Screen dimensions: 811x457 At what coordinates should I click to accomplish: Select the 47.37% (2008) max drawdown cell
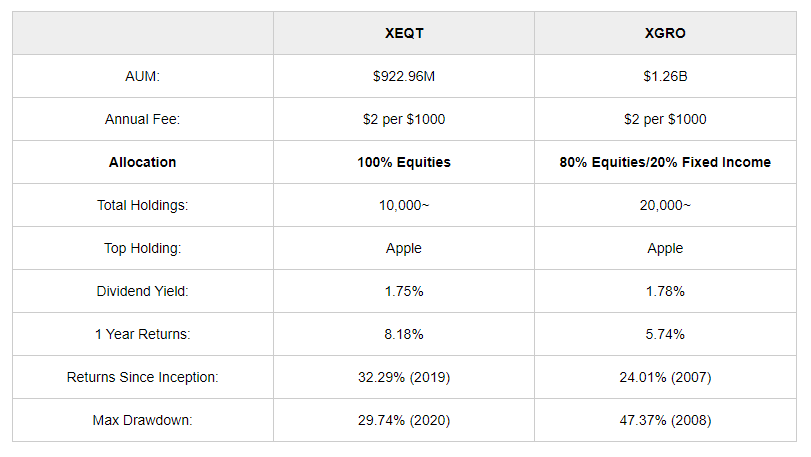[x=665, y=420]
